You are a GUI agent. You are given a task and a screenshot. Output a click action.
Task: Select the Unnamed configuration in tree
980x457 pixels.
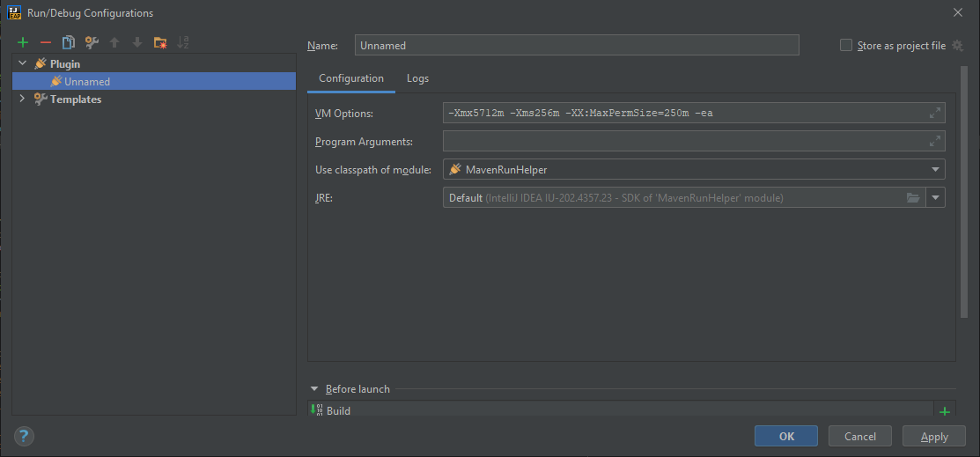(154, 81)
